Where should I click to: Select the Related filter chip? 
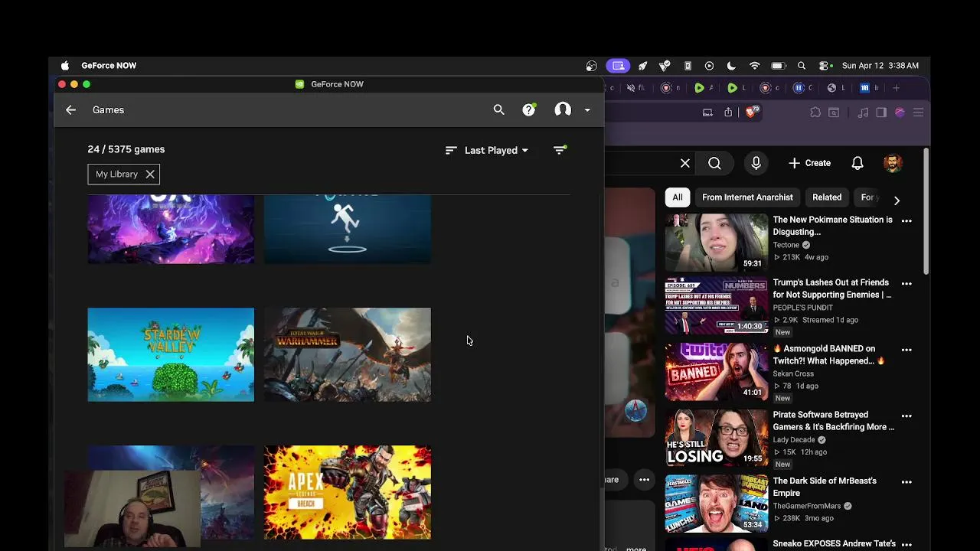click(827, 197)
